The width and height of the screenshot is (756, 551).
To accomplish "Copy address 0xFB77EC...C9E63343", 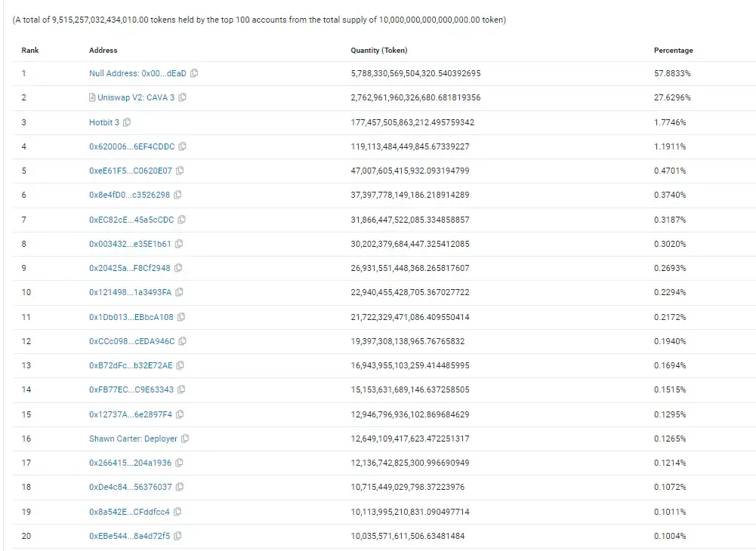I will pyautogui.click(x=181, y=389).
